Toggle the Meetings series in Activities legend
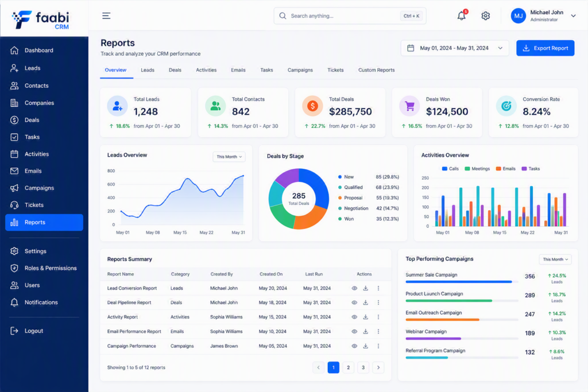This screenshot has height=392, width=588. [x=477, y=169]
